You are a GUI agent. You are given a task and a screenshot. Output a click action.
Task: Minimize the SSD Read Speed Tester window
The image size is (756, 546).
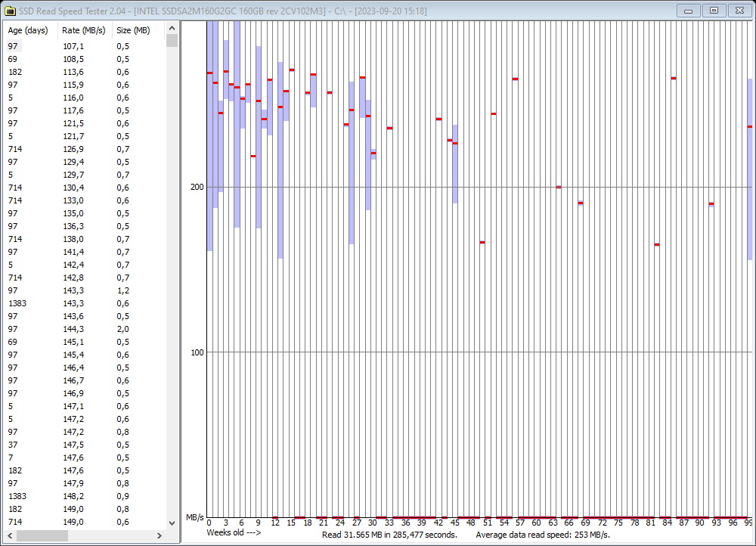689,11
